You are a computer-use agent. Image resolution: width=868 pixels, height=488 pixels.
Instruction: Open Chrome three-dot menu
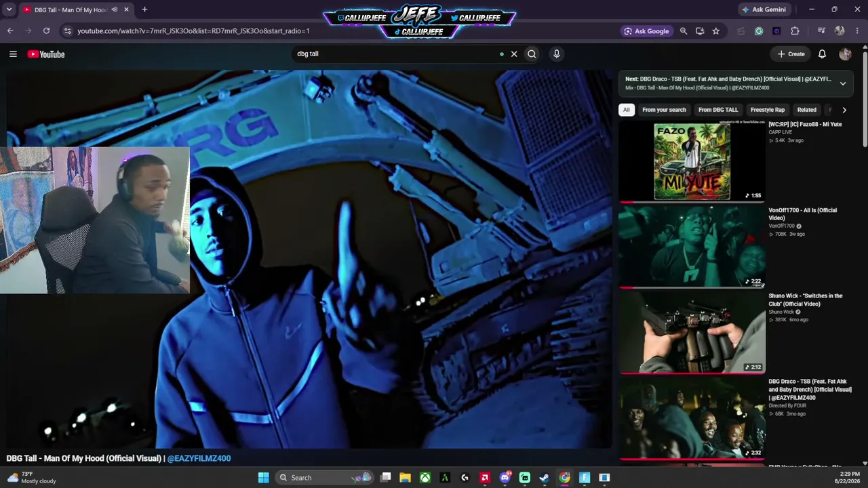[x=857, y=30]
